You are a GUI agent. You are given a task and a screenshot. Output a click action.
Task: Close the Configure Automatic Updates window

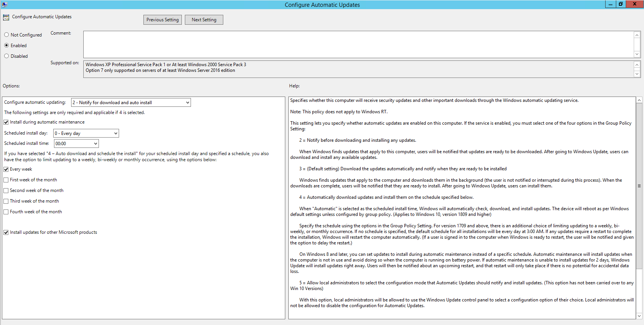click(x=635, y=4)
